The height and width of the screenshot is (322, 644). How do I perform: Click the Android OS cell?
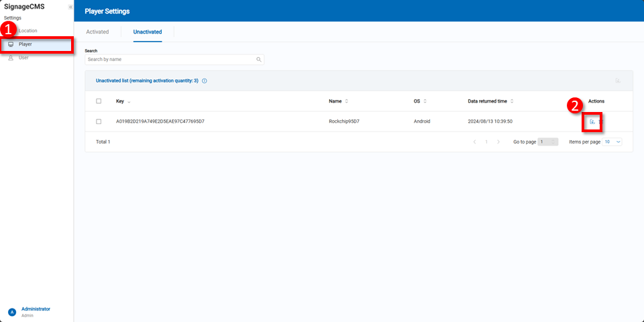pyautogui.click(x=422, y=121)
